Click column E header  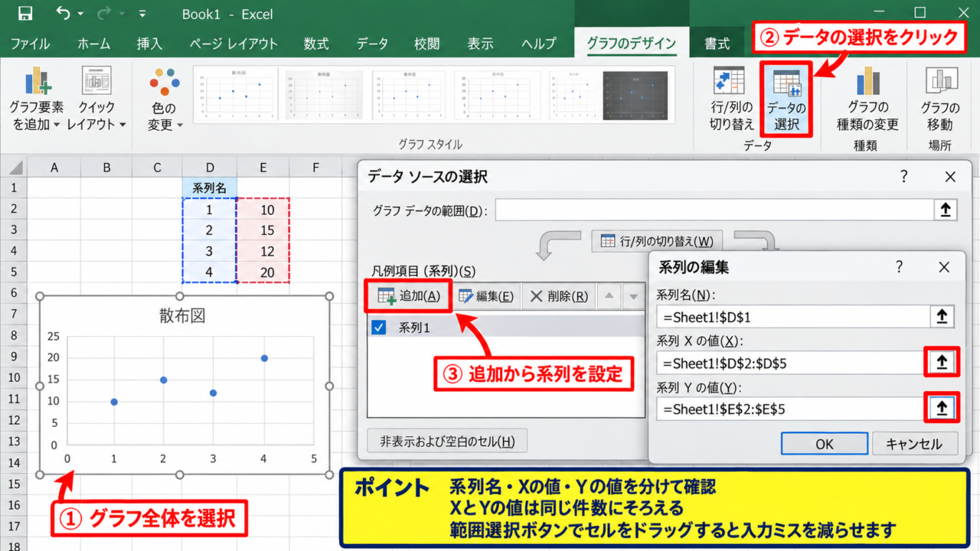tap(263, 167)
